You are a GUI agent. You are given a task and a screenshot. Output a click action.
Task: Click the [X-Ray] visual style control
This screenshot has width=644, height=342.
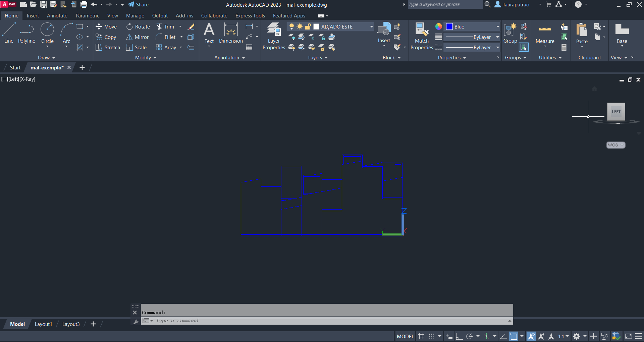pos(27,79)
